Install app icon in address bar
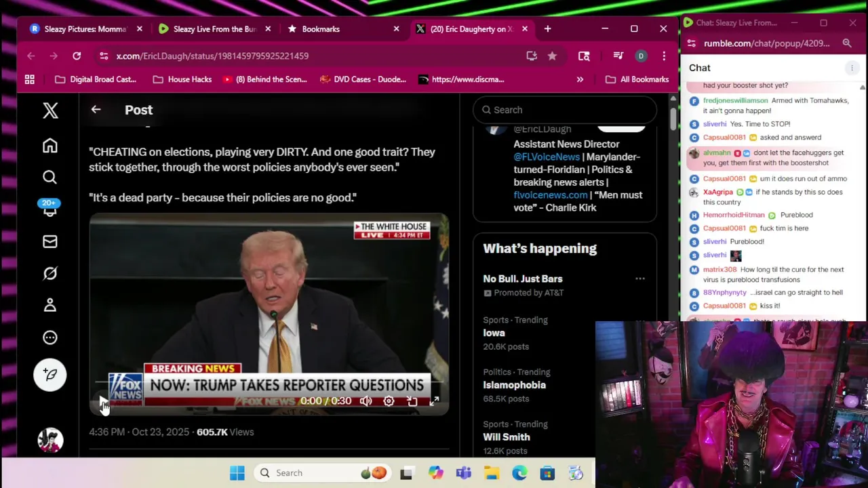Screen dimensions: 868x488 click(532, 56)
